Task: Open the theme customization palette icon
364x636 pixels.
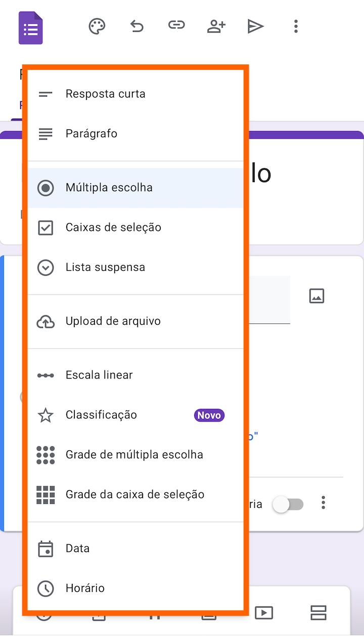Action: tap(97, 26)
